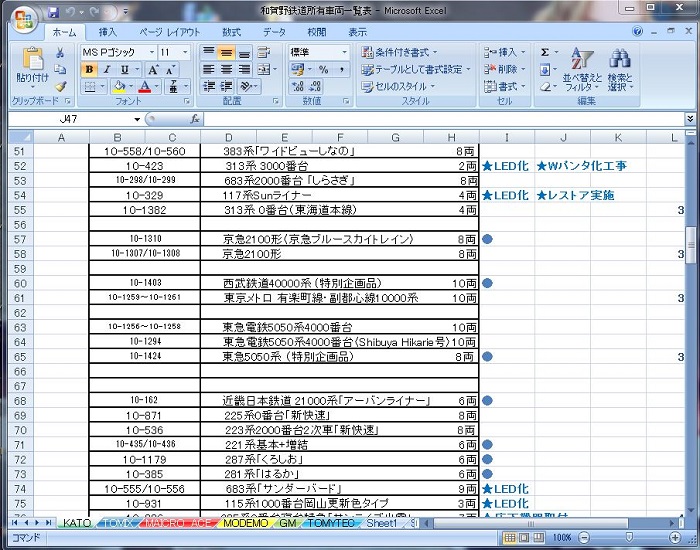The width and height of the screenshot is (700, 550).
Task: Increase the indent level
Action: [x=226, y=86]
